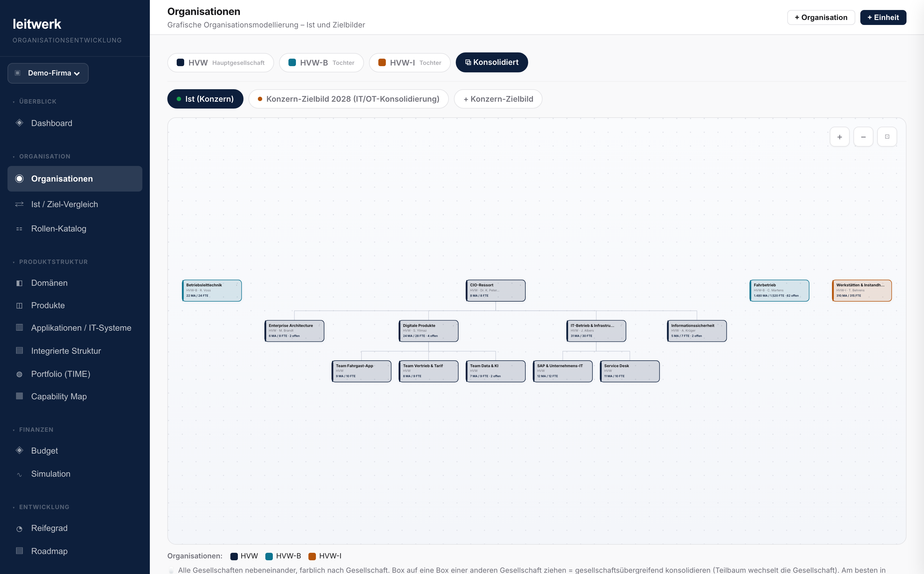Click the Roadmap icon in sidebar

click(x=19, y=551)
